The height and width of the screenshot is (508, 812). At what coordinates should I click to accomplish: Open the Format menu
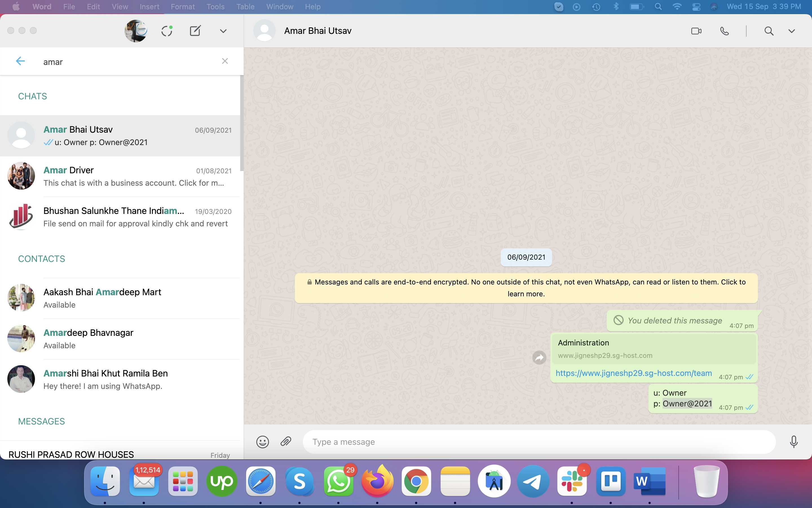(182, 7)
